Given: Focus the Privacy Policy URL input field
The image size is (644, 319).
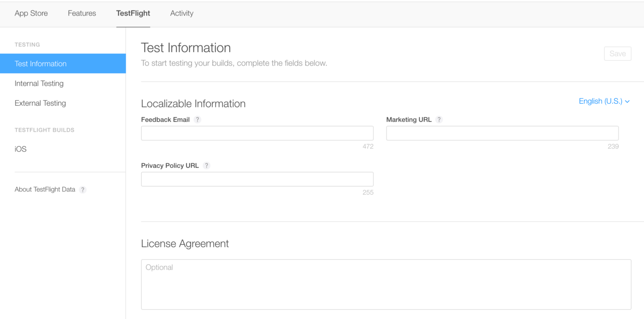Looking at the screenshot, I should [x=257, y=179].
